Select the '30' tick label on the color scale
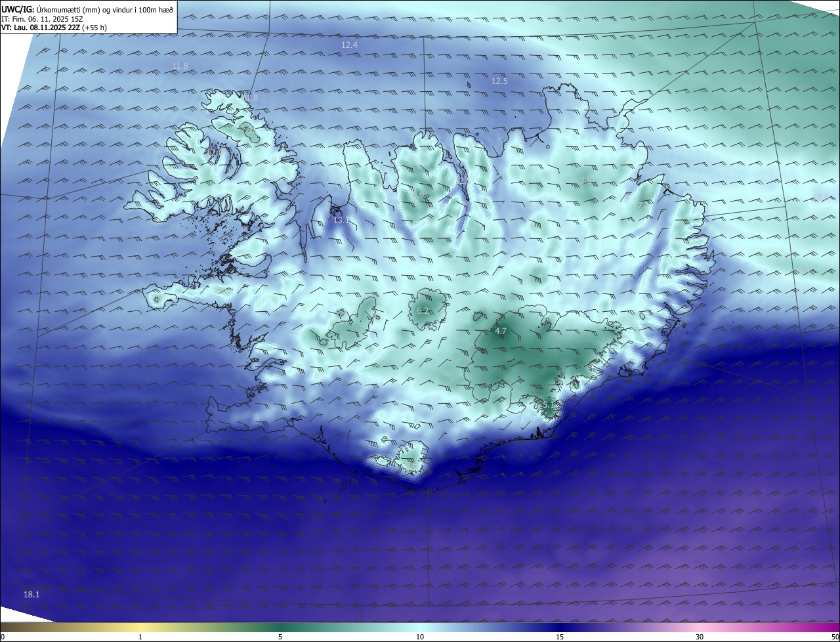Image resolution: width=840 pixels, height=642 pixels. coord(700,637)
